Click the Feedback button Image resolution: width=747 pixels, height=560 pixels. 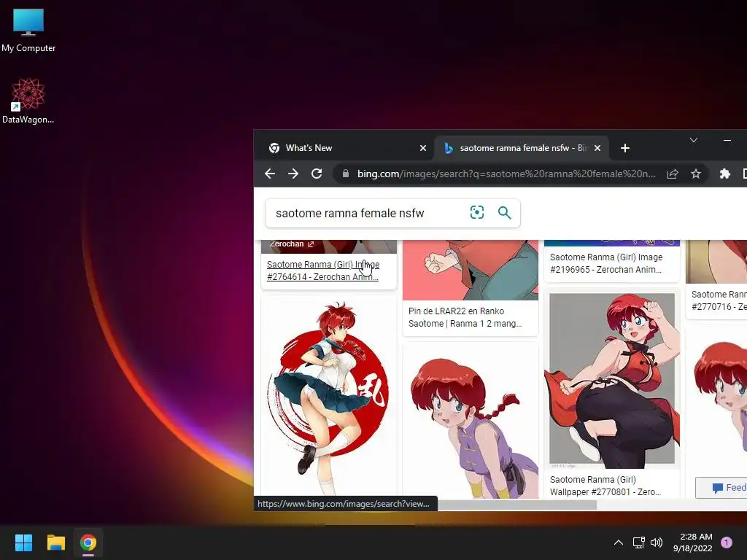point(721,488)
